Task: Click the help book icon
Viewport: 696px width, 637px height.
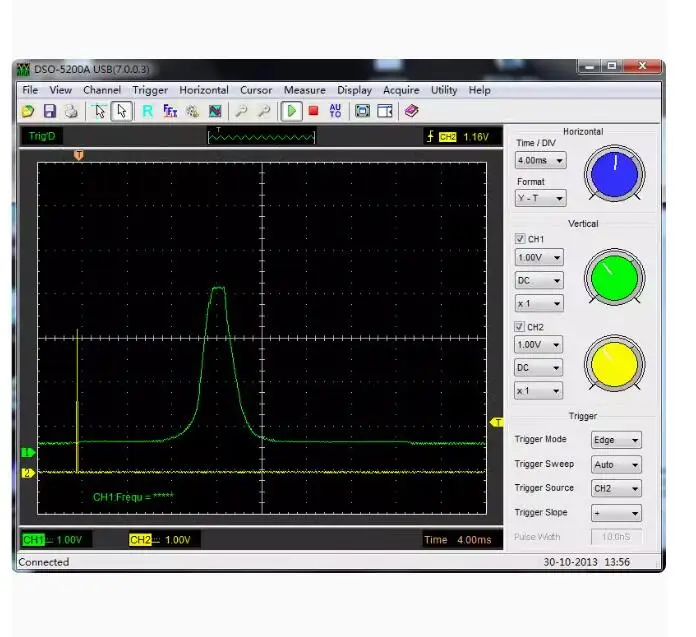Action: point(411,111)
